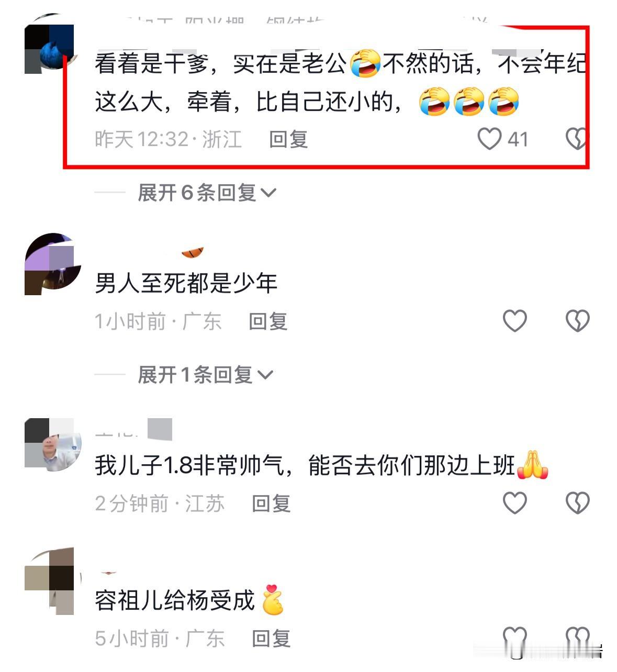
Task: Expand 展开6条回复 replies
Action: pos(206,193)
